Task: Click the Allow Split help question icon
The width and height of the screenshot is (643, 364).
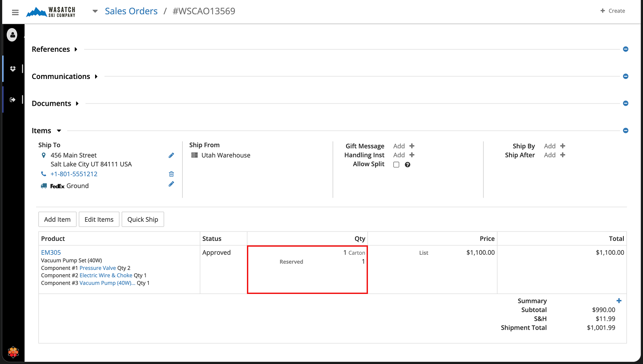Action: coord(407,165)
